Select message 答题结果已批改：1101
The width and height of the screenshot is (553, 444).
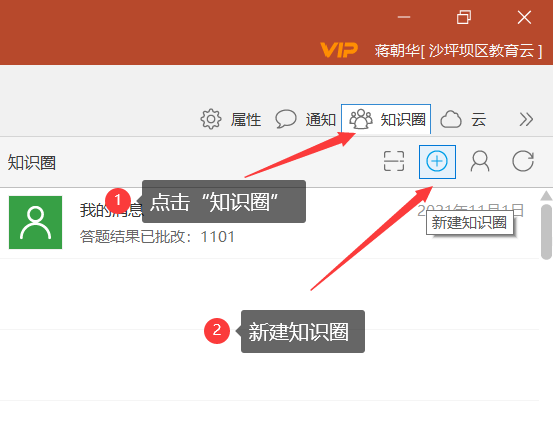click(x=157, y=237)
